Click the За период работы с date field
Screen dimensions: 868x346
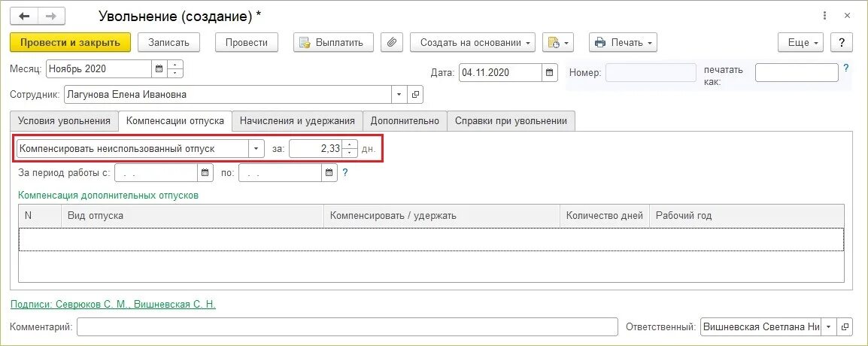coord(156,173)
